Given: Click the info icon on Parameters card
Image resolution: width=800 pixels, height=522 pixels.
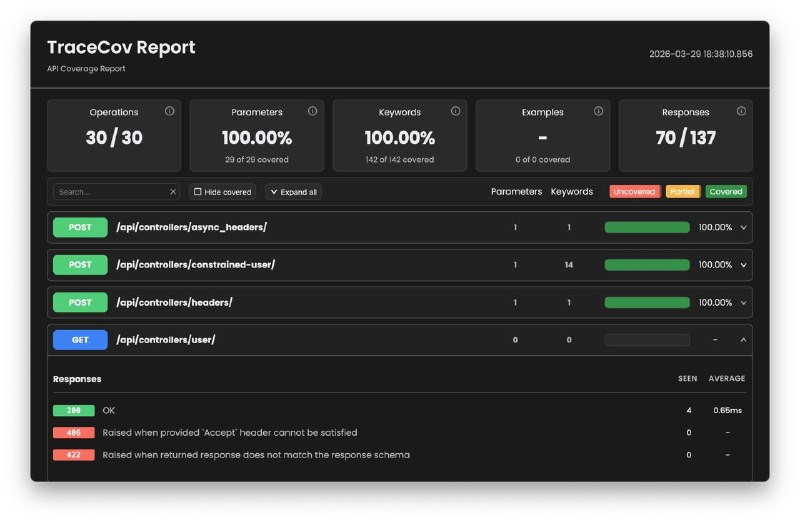Looking at the screenshot, I should coord(312,112).
